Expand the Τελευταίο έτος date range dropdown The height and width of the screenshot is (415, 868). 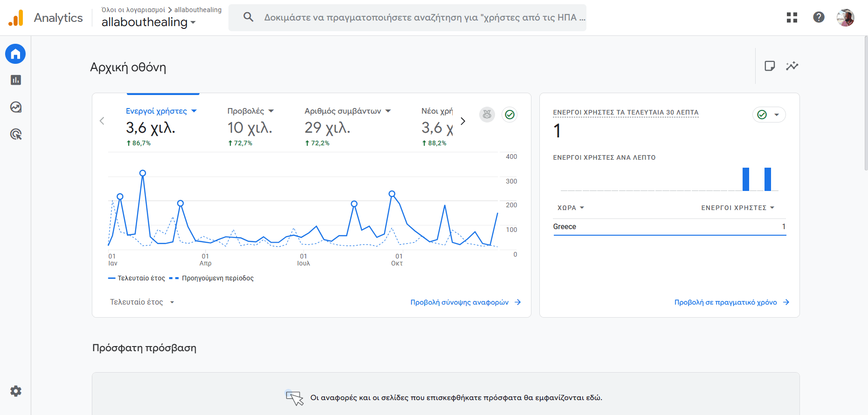tap(142, 302)
